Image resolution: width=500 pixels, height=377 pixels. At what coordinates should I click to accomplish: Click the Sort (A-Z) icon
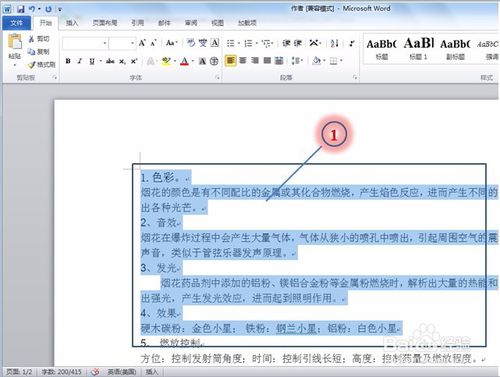(x=334, y=43)
